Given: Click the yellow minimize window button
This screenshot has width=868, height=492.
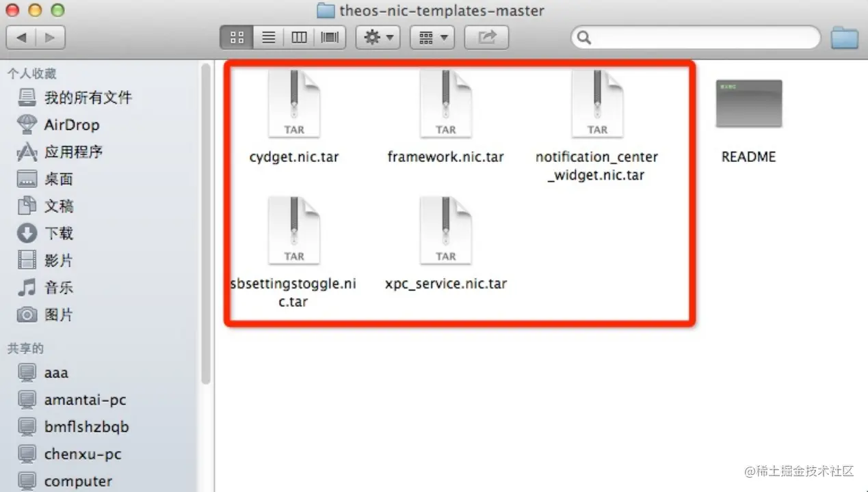Looking at the screenshot, I should (x=36, y=10).
